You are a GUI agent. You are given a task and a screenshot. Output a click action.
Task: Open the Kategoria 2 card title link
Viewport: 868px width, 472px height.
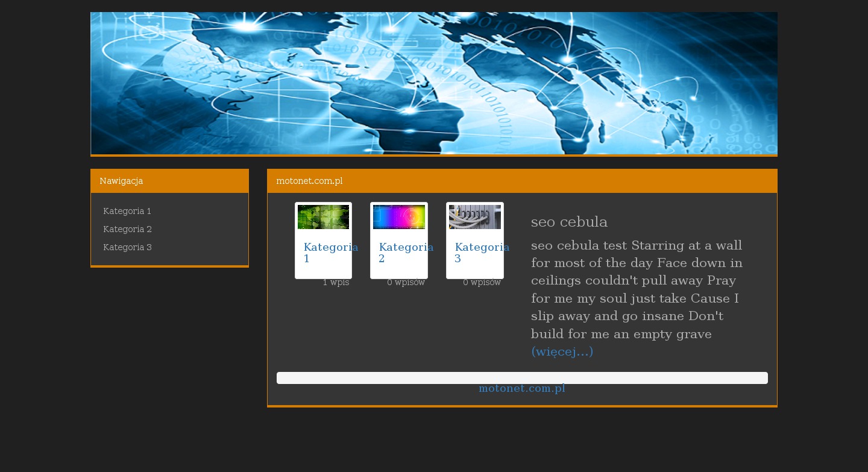pyautogui.click(x=406, y=253)
